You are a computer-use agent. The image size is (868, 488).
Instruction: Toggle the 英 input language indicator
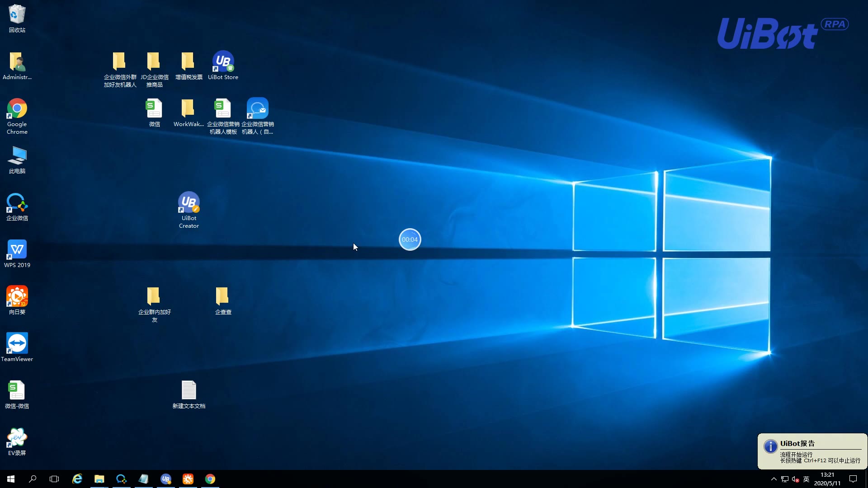[806, 479]
